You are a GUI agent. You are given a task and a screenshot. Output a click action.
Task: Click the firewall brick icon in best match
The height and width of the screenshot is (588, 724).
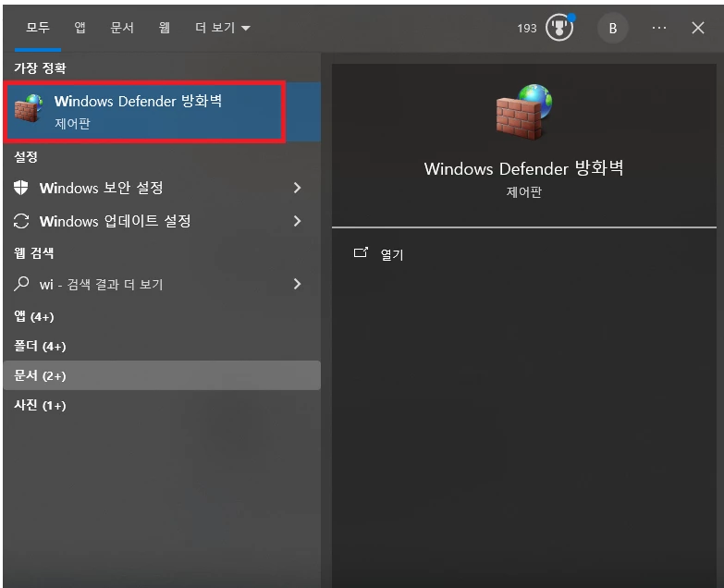tap(28, 108)
